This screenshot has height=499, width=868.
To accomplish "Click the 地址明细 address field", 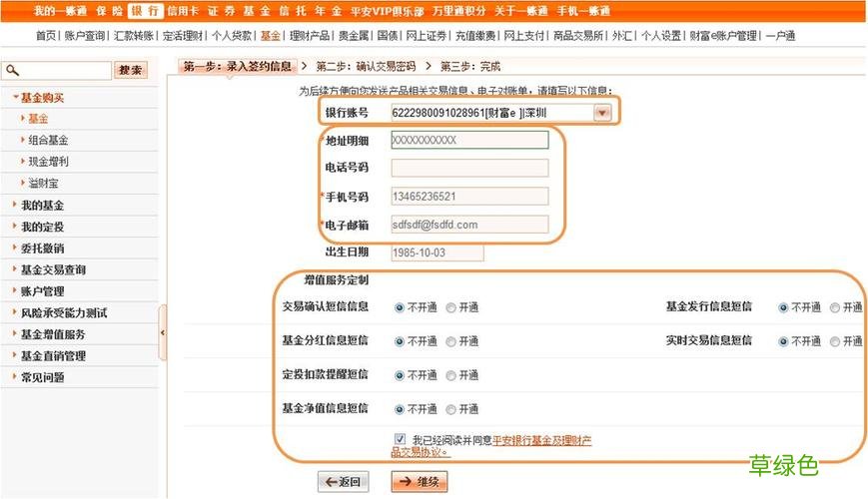I will [x=469, y=140].
